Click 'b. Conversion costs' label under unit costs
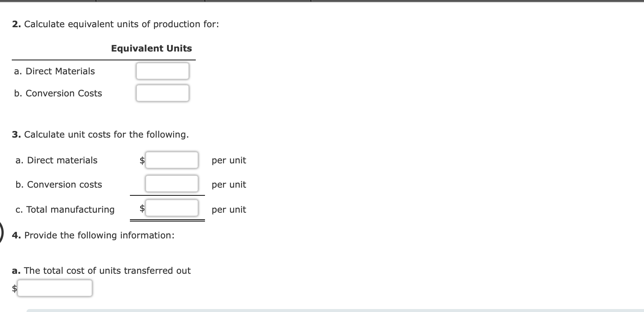This screenshot has height=312, width=644. click(x=59, y=185)
